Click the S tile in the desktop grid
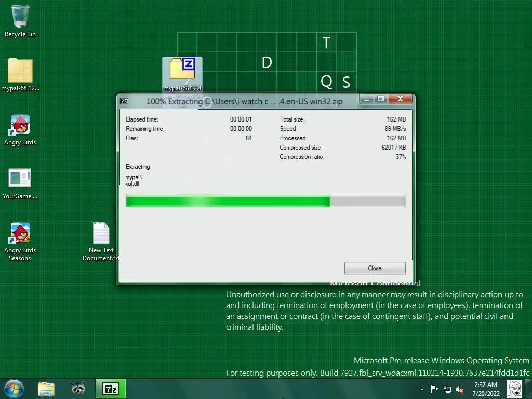 click(x=347, y=82)
